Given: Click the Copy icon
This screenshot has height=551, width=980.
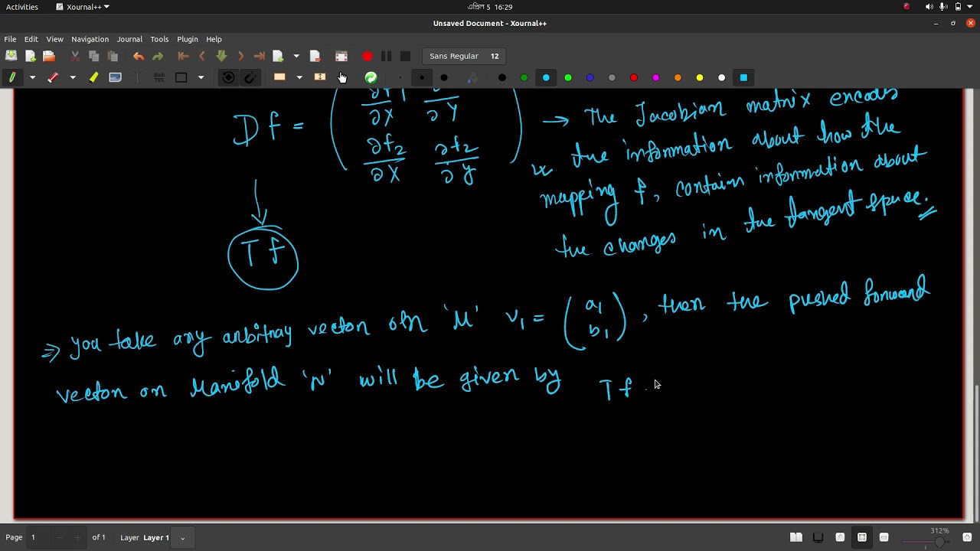Looking at the screenshot, I should coord(93,56).
